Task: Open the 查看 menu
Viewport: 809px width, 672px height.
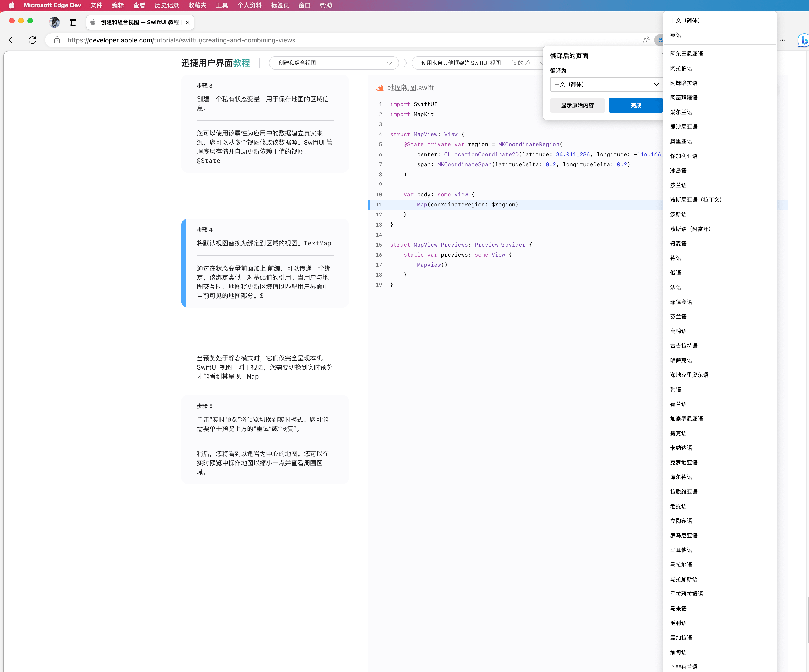Action: [139, 5]
